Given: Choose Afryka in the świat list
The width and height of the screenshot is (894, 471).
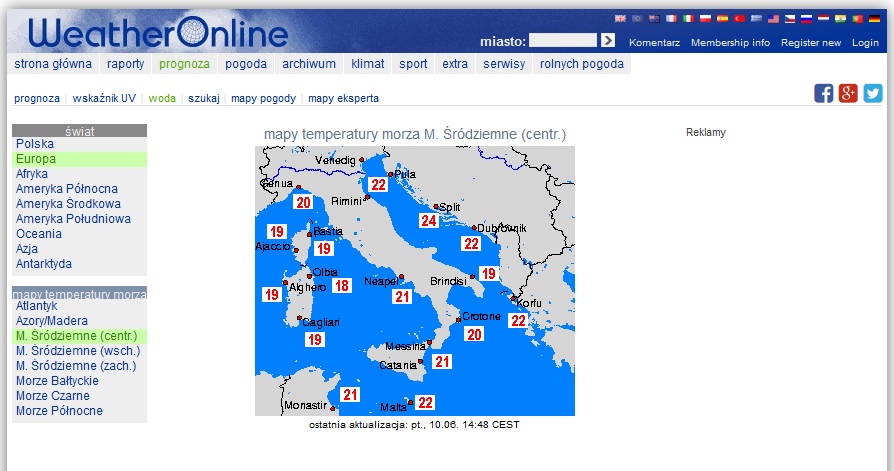Looking at the screenshot, I should point(32,174).
